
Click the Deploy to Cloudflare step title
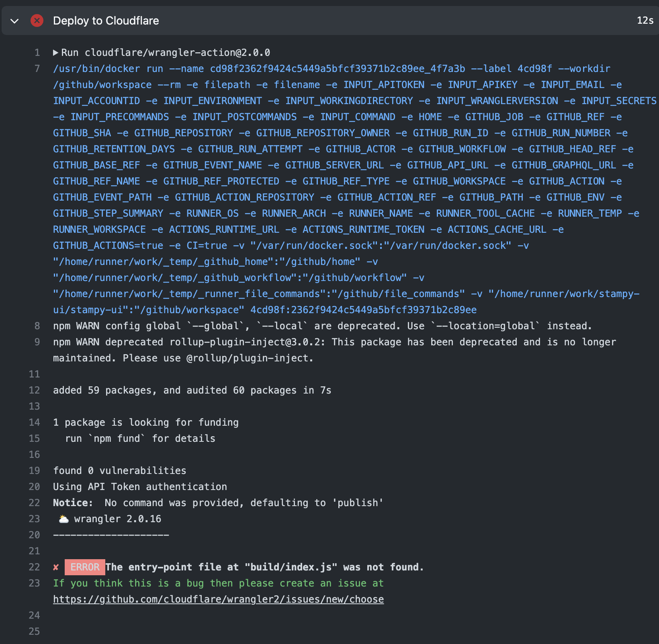pos(106,21)
